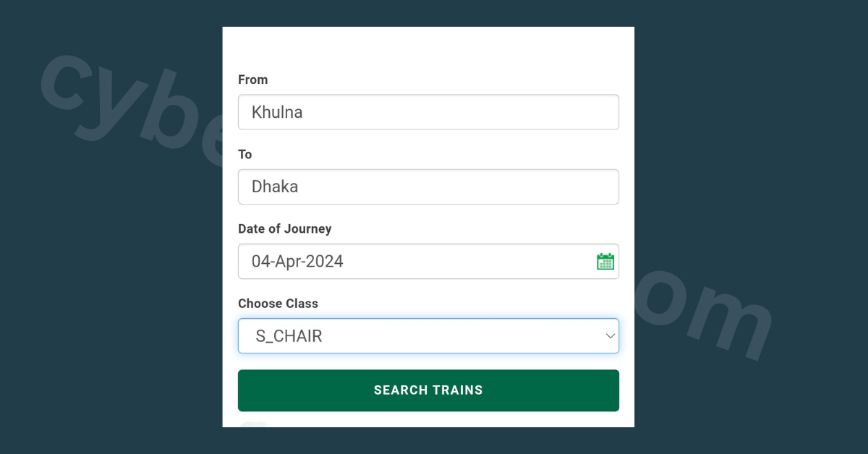Click the S_CHAIR selected class value
The height and width of the screenshot is (454, 868).
tap(289, 336)
